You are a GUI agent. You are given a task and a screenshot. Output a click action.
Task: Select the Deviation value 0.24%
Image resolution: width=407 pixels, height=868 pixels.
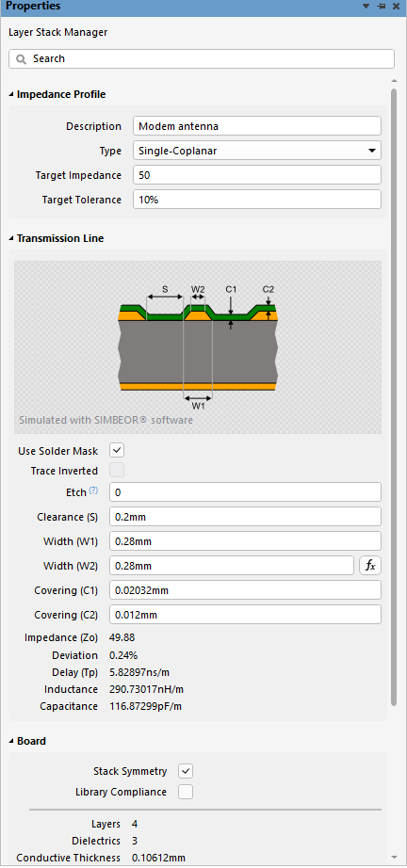pos(123,655)
